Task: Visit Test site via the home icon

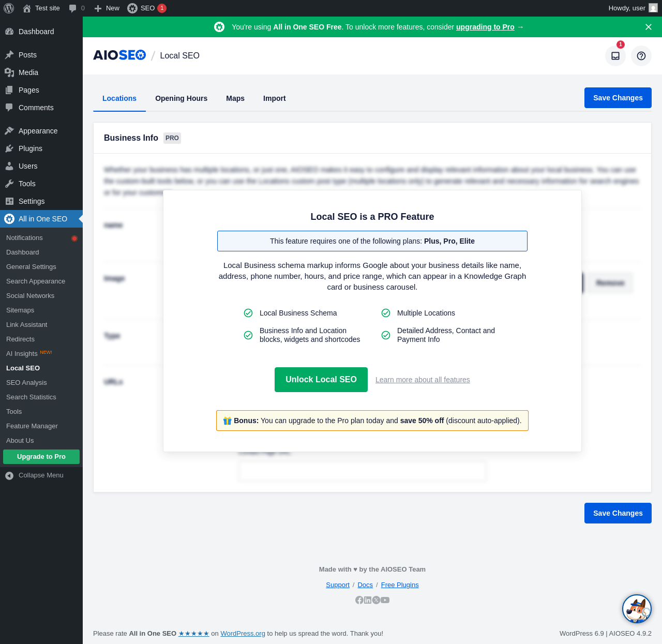Action: (x=27, y=8)
